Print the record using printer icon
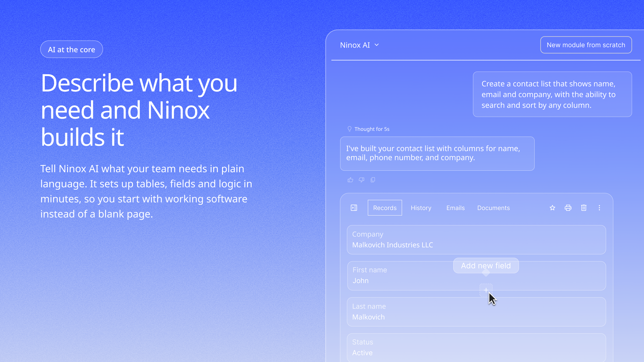644x362 pixels. click(568, 208)
